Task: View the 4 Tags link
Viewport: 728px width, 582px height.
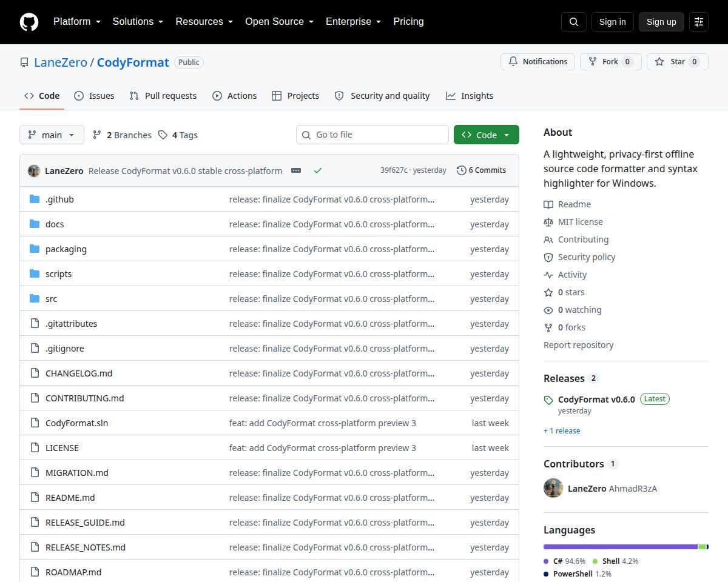Action: (178, 135)
